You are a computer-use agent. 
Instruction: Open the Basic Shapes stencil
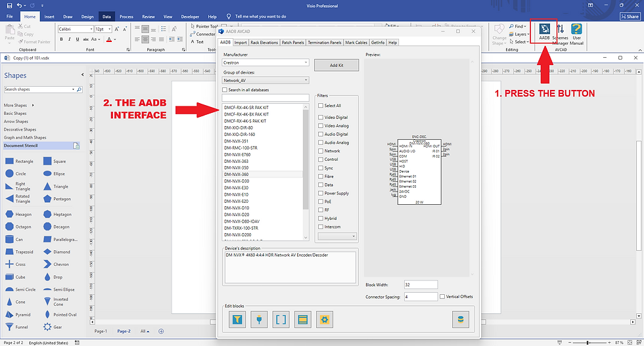[15, 114]
